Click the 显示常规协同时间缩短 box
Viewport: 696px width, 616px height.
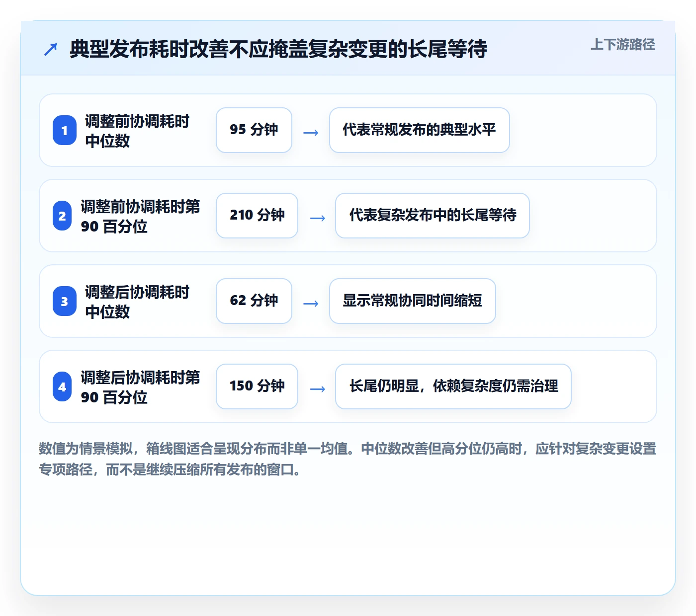click(413, 301)
